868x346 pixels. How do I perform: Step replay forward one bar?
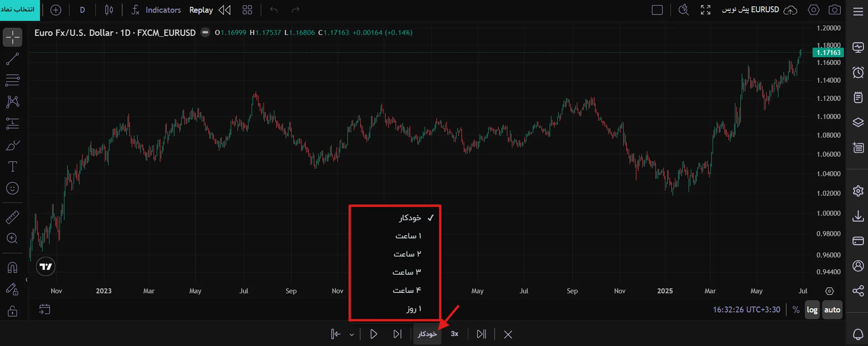[397, 335]
